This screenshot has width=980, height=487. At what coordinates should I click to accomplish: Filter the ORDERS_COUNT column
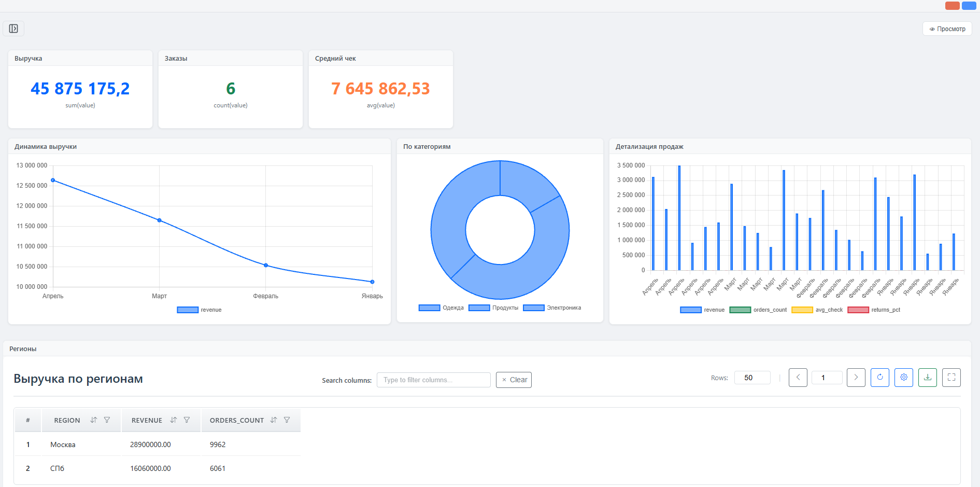[x=287, y=420]
